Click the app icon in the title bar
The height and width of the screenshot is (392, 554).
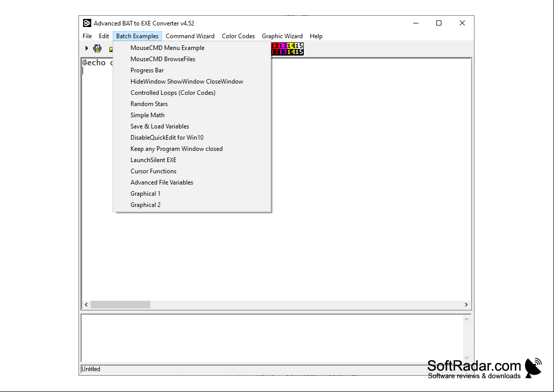tap(87, 23)
